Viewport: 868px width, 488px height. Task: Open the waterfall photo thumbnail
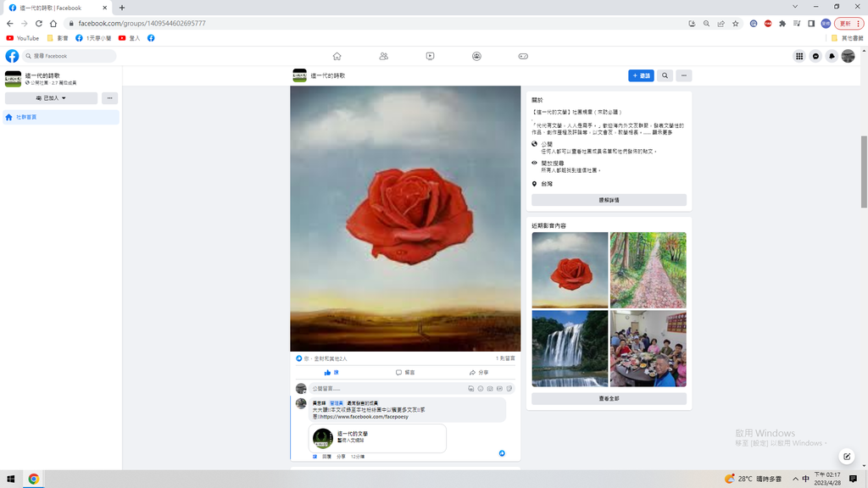pyautogui.click(x=570, y=348)
